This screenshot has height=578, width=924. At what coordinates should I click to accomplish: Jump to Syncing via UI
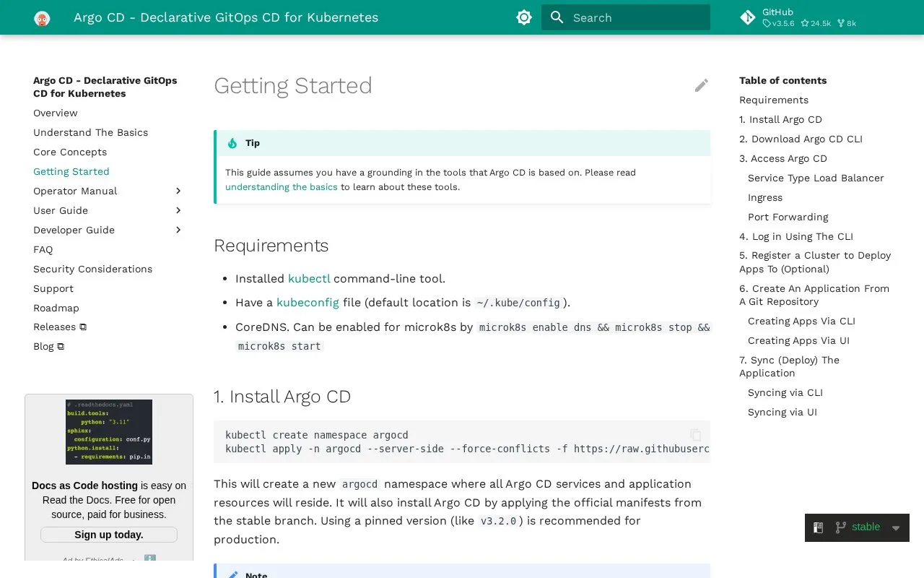click(x=783, y=412)
